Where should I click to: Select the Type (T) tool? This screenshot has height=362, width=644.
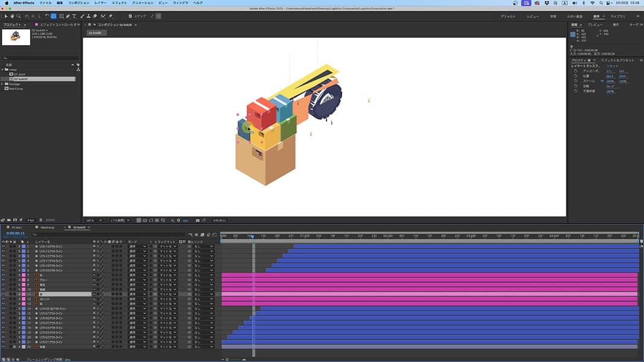[74, 16]
